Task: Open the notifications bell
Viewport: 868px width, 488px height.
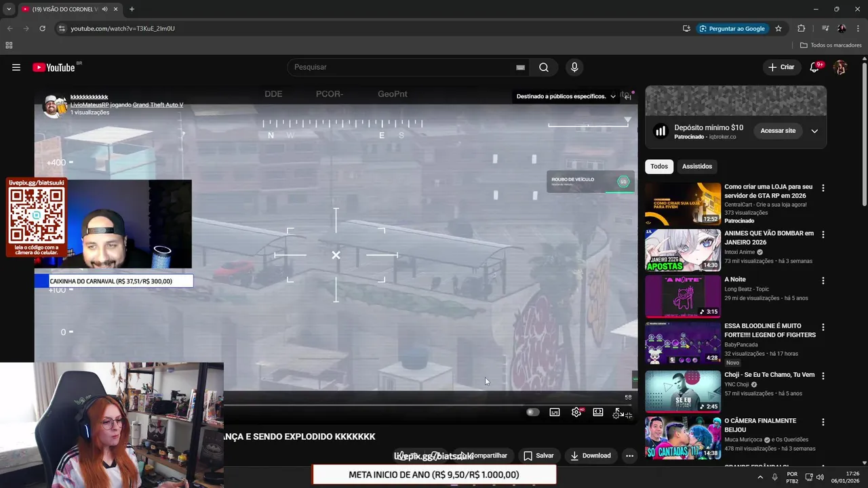Action: coord(815,67)
